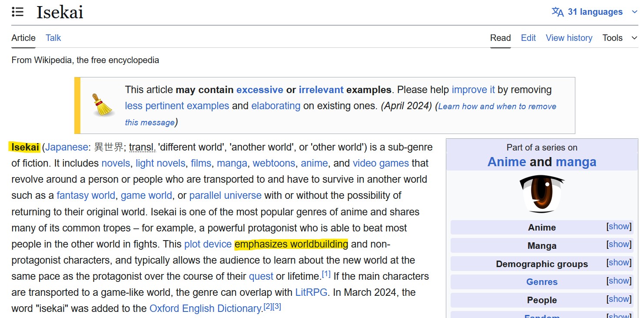644x318 pixels.
Task: Jump to citation reference [2]
Action: click(x=267, y=307)
